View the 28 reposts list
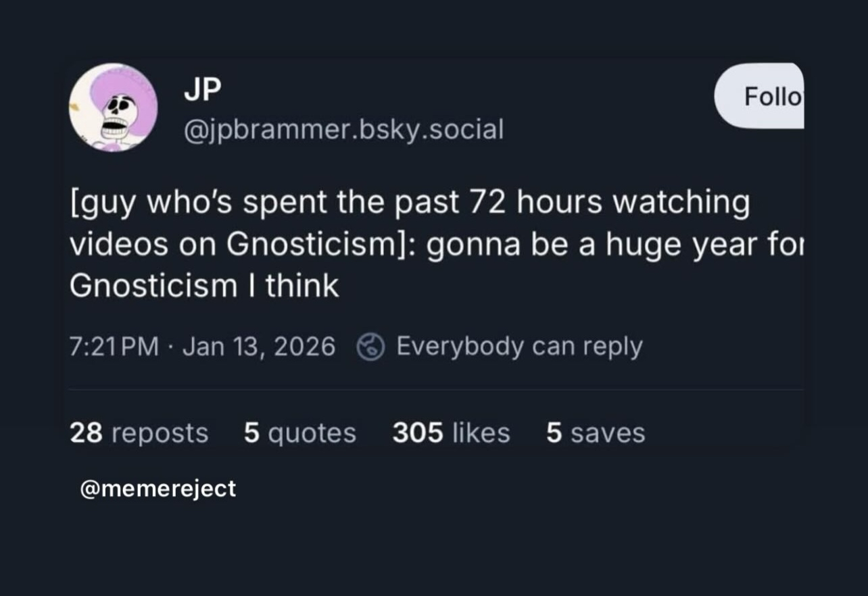Viewport: 868px width, 596px height. pyautogui.click(x=139, y=432)
